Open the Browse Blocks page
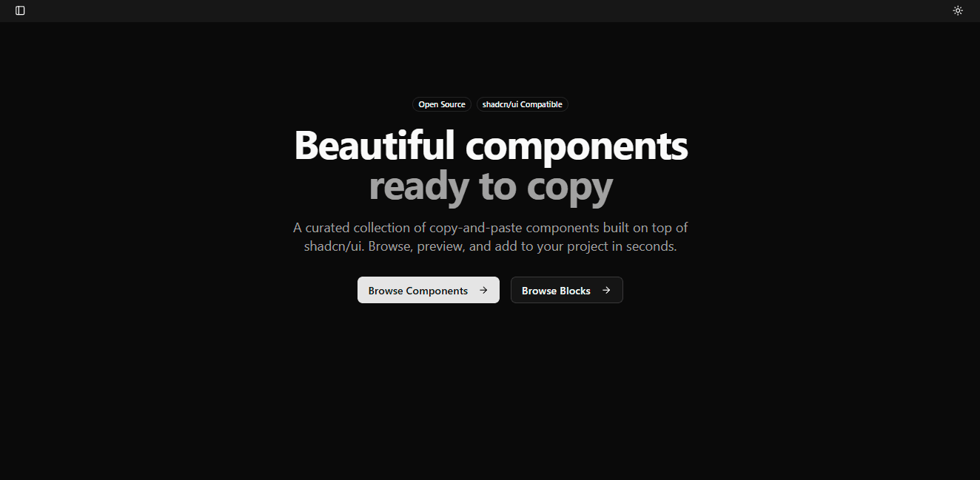 click(567, 290)
